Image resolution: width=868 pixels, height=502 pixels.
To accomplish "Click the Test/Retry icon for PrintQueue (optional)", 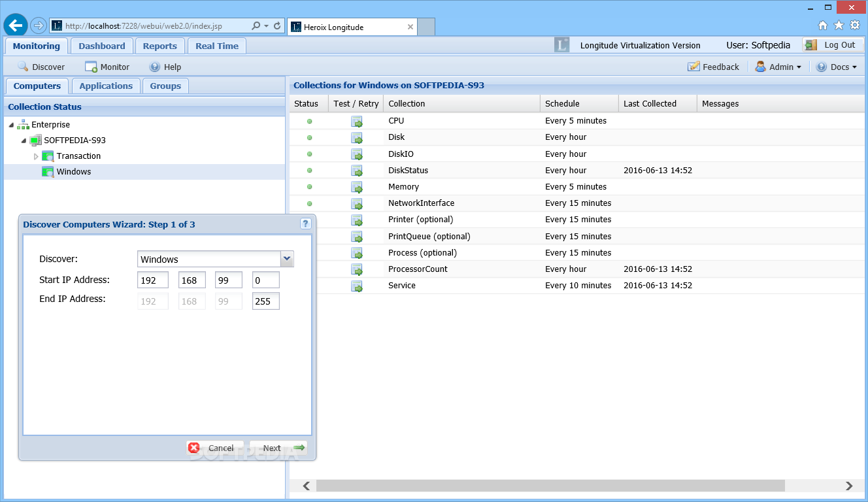I will [357, 237].
